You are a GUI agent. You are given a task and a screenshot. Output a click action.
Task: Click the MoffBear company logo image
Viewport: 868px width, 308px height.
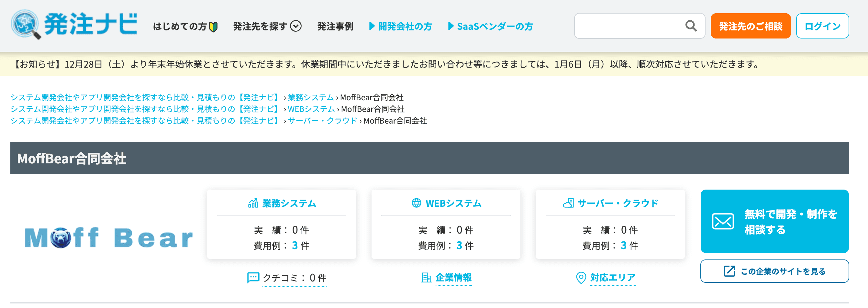click(x=108, y=237)
